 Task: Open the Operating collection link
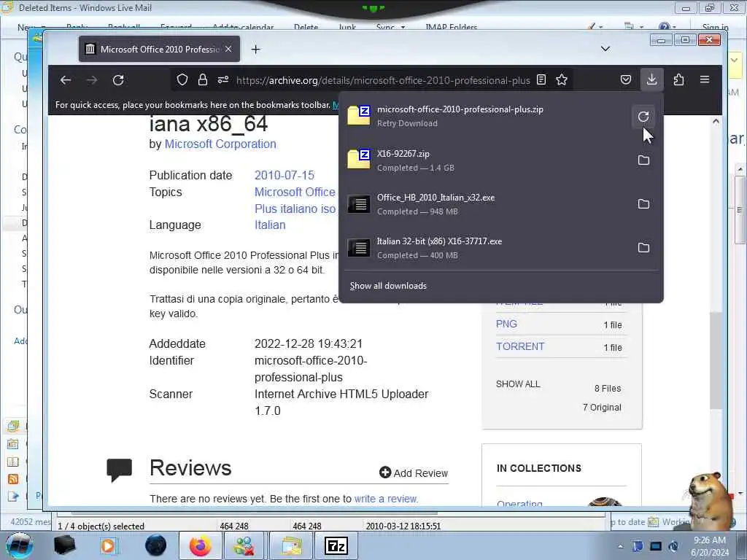tap(519, 504)
